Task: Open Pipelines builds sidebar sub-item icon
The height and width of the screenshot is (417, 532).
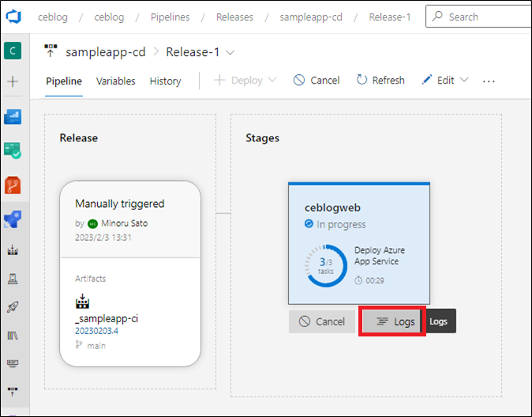Action: coord(13,250)
